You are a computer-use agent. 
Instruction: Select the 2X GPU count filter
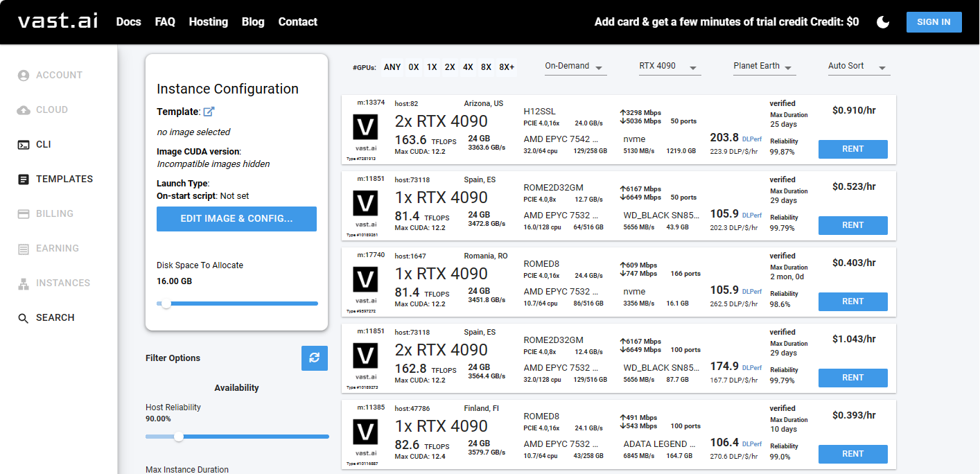pos(450,67)
